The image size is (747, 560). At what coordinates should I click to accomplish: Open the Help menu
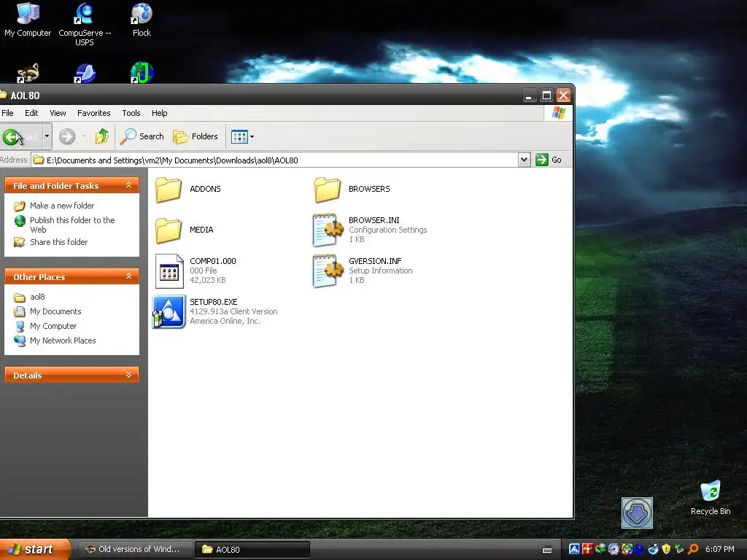coord(160,113)
